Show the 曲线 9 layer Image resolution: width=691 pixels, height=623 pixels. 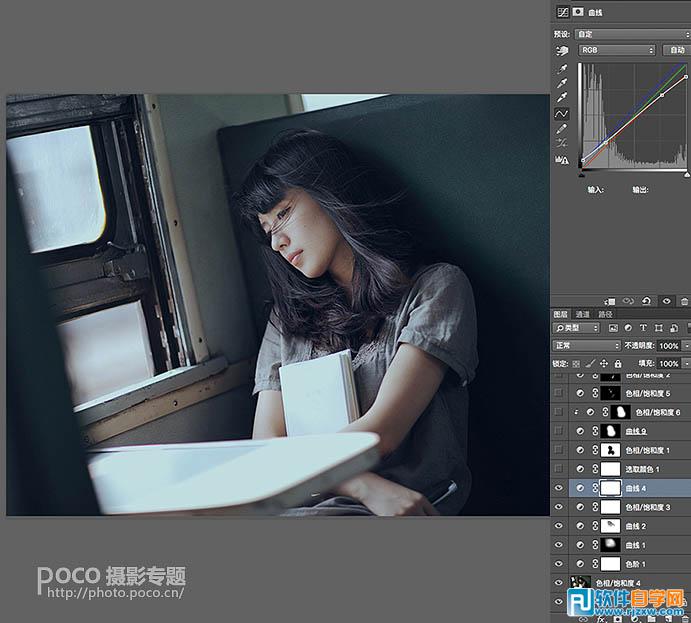558,430
